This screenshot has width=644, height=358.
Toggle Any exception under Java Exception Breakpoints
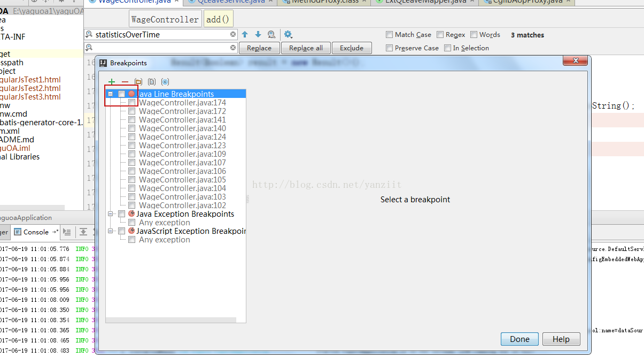[x=131, y=223]
